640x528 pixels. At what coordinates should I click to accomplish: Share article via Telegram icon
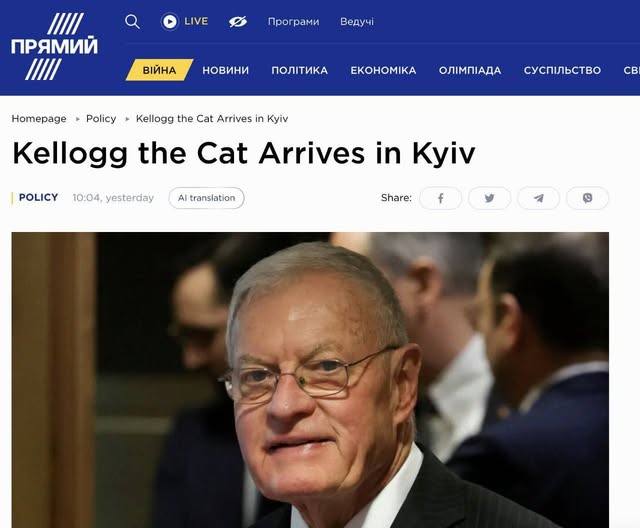538,198
